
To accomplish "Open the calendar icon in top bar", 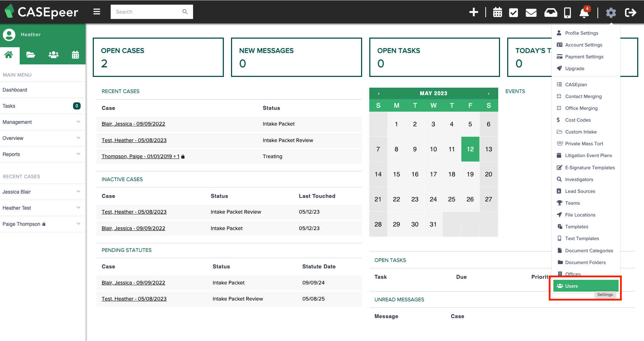I will tap(498, 12).
